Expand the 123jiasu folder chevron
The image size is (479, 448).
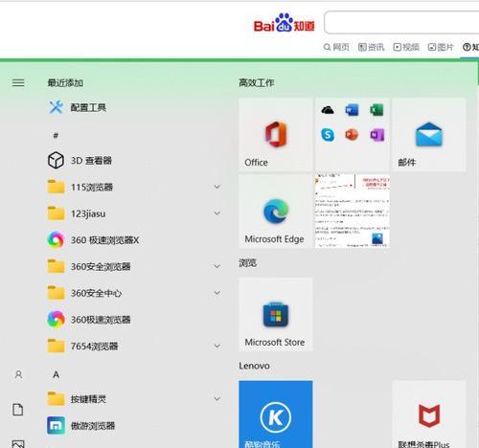pos(217,213)
